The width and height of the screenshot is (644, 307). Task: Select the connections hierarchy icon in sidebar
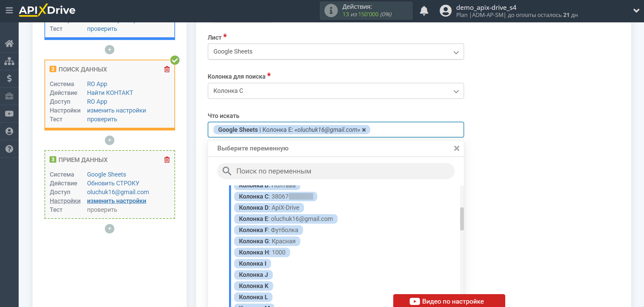coord(9,61)
